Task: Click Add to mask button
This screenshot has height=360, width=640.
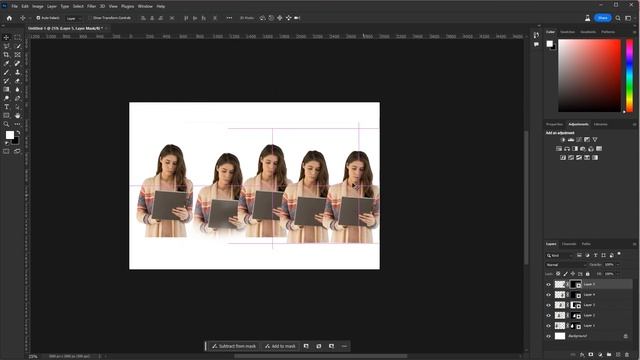Action: coord(280,346)
